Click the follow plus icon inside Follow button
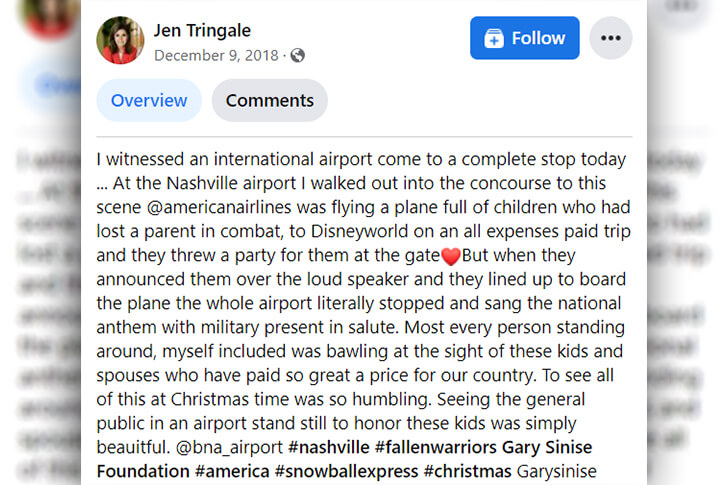728x485 pixels. 494,39
